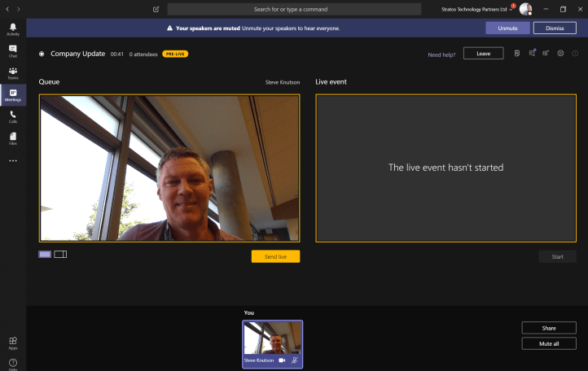
Task: Click the Live event preview pane
Action: tap(445, 168)
